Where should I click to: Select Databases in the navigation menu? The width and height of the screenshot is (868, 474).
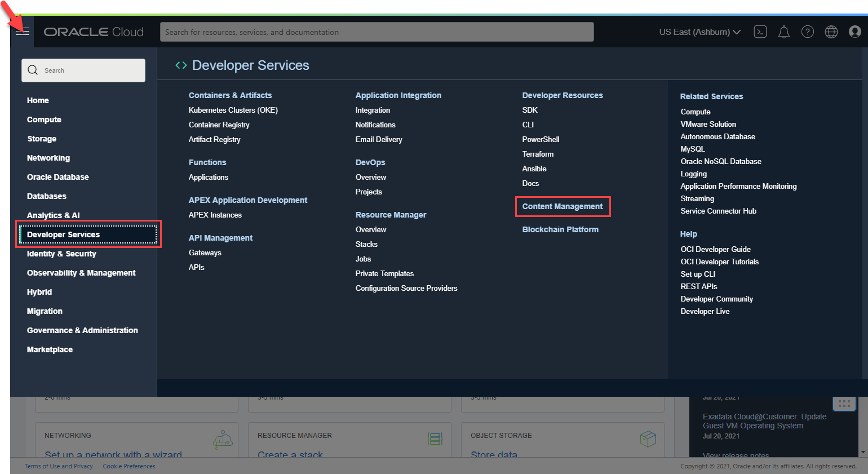coord(47,196)
